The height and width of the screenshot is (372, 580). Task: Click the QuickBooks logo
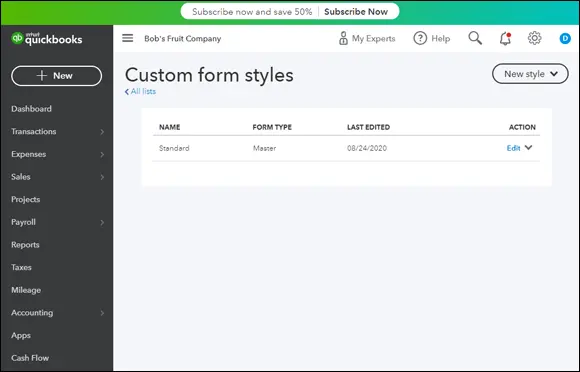coord(47,38)
